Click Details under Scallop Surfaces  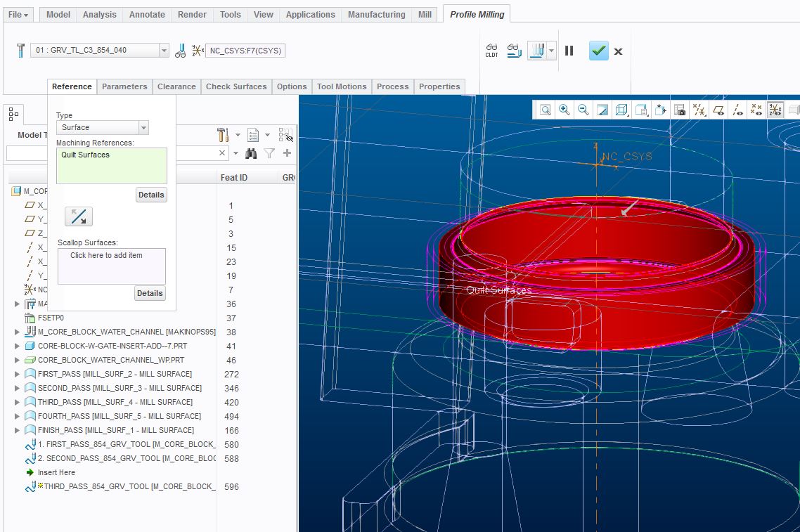[150, 293]
